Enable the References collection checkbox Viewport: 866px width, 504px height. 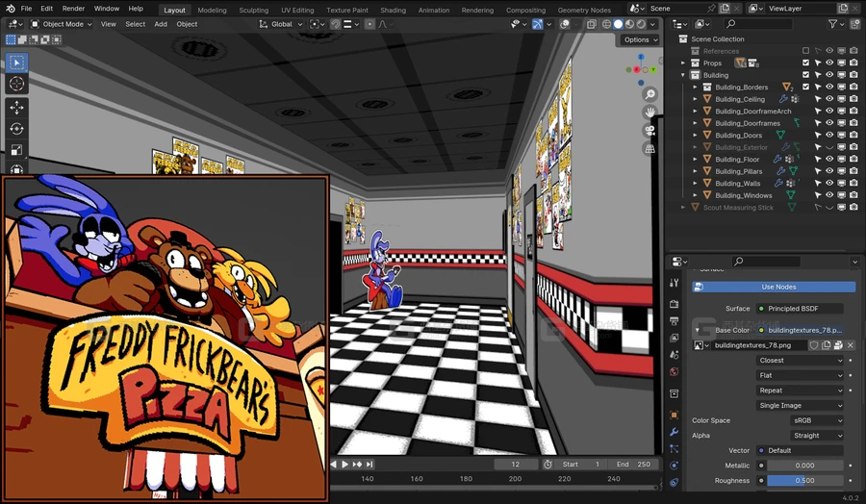click(x=805, y=51)
